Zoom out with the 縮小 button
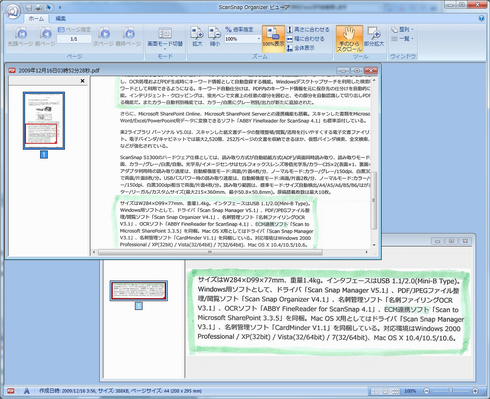The height and width of the screenshot is (399, 490). 215,37
